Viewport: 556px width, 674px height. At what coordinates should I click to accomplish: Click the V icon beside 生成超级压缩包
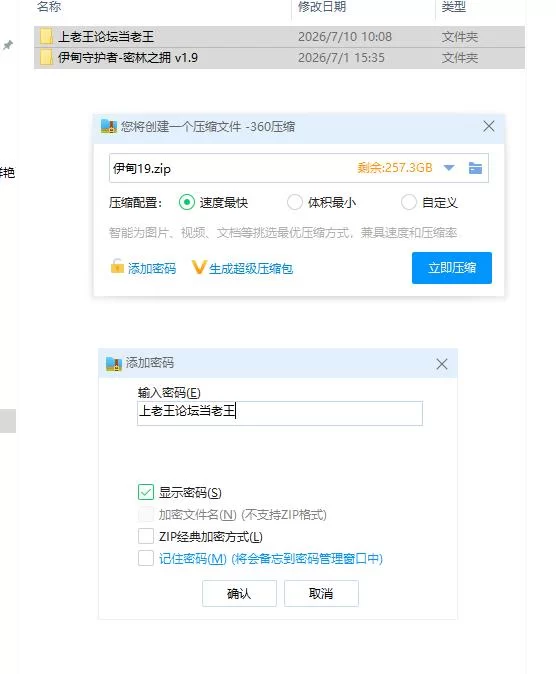[199, 267]
